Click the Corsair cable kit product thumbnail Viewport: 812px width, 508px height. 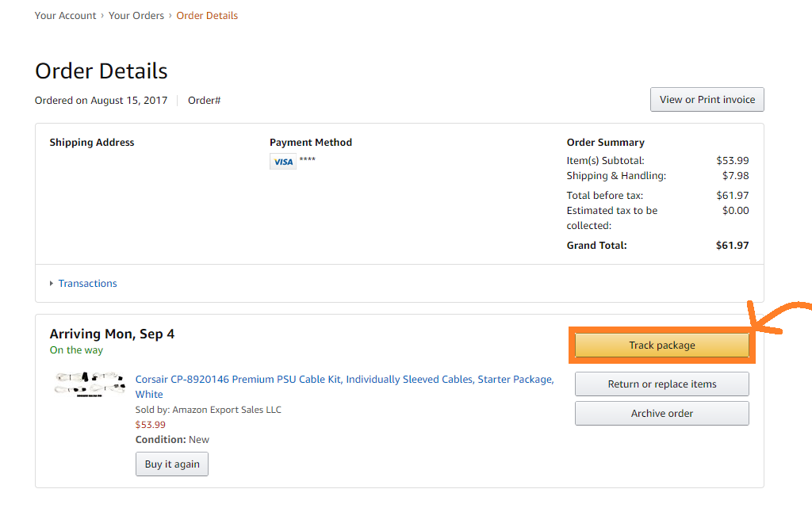(90, 384)
